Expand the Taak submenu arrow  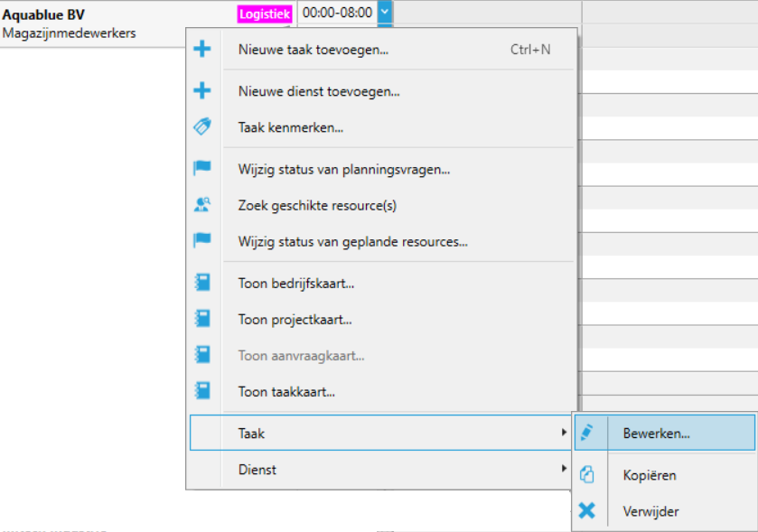564,434
